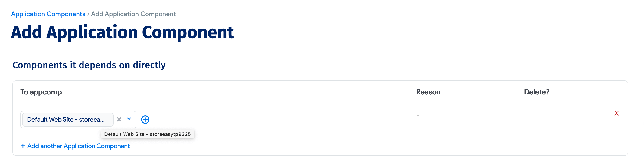The image size is (644, 162).
Task: Expand the 'Default Web Site' component dropdown
Action: tap(129, 119)
